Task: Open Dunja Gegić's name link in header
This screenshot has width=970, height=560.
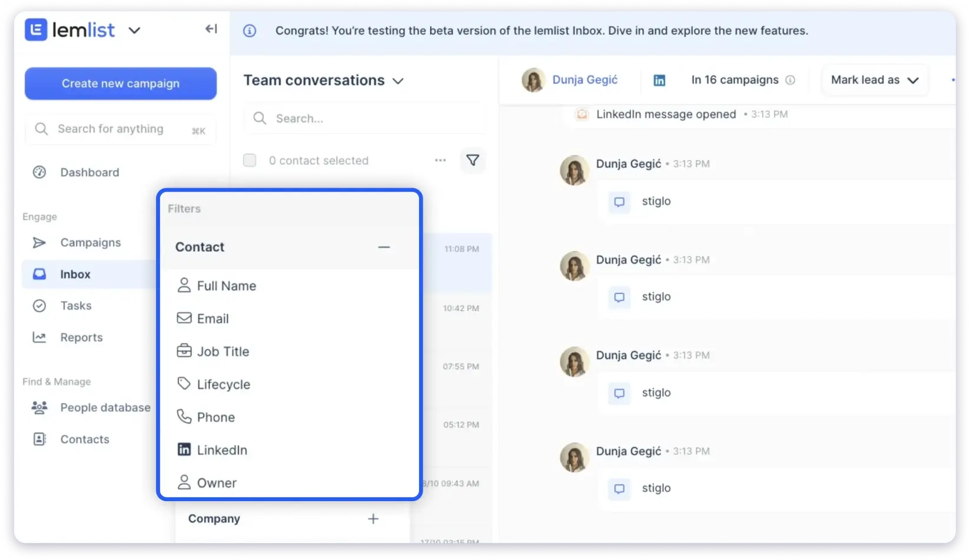Action: coord(584,80)
